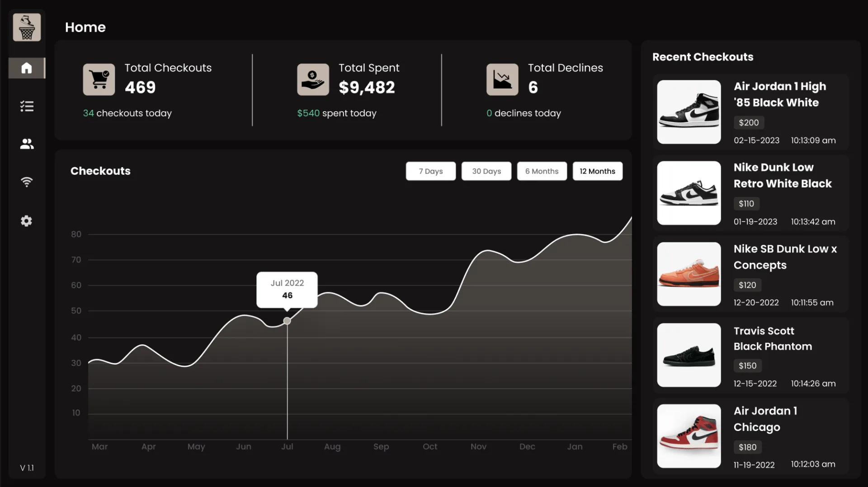Click the Nike SB Dunk Low x Concepts title
Viewport: 868px width, 487px height.
click(785, 257)
